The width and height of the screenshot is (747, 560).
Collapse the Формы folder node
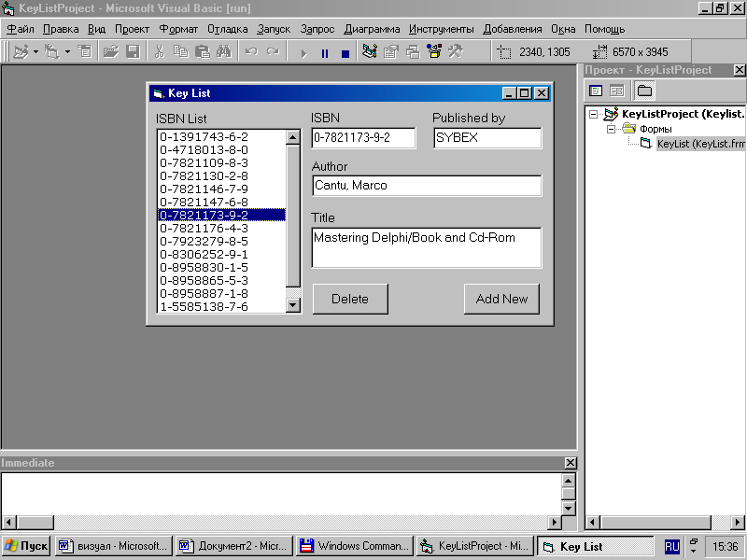[612, 129]
